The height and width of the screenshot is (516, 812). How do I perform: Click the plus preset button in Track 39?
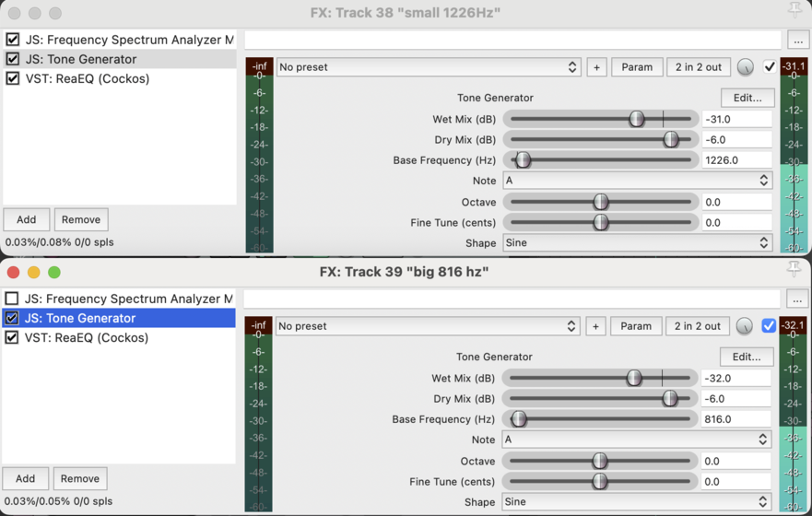click(x=595, y=326)
